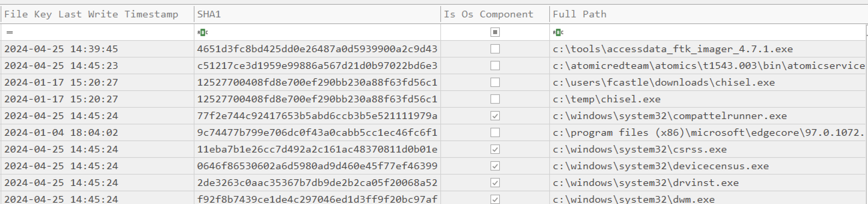The image size is (868, 204).
Task: Toggle the Is Os Component filter checkbox
Action: pyautogui.click(x=495, y=32)
